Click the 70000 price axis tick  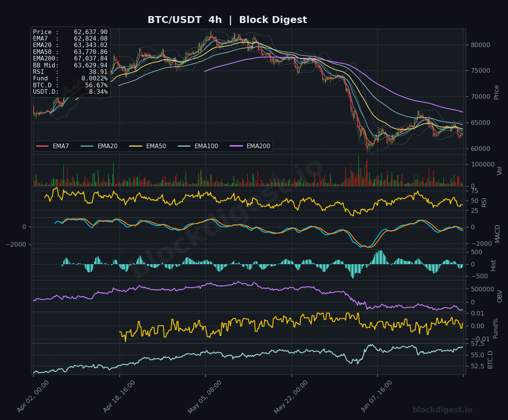pyautogui.click(x=480, y=96)
